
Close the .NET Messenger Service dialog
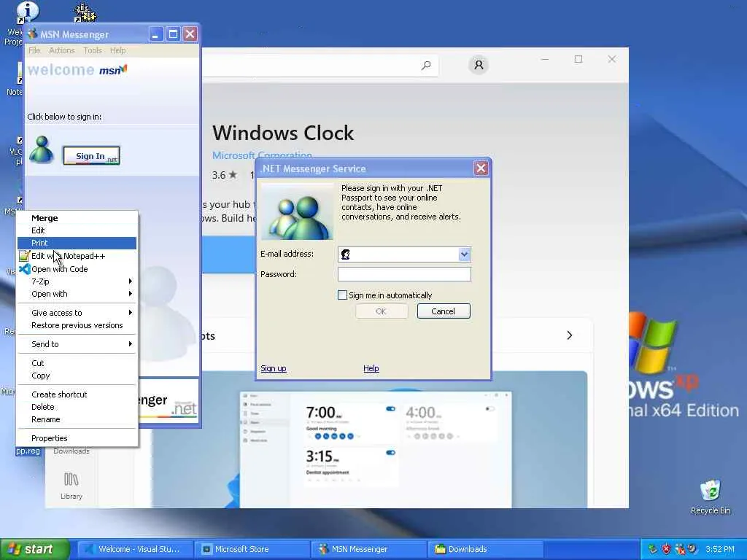(481, 168)
